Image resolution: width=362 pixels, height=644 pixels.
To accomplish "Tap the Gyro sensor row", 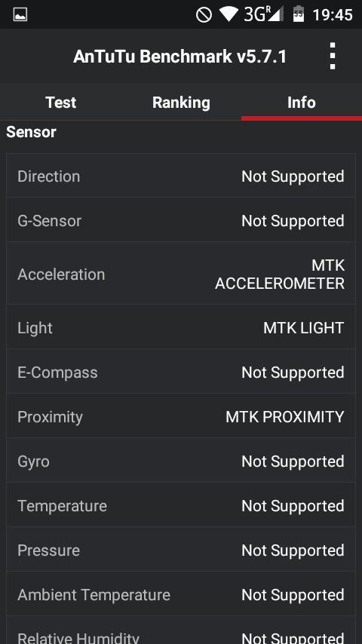I will (x=181, y=461).
